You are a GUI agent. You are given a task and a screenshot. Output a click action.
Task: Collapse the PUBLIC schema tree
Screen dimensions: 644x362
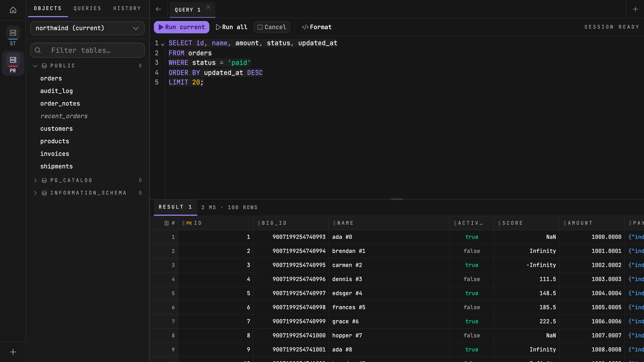(35, 66)
